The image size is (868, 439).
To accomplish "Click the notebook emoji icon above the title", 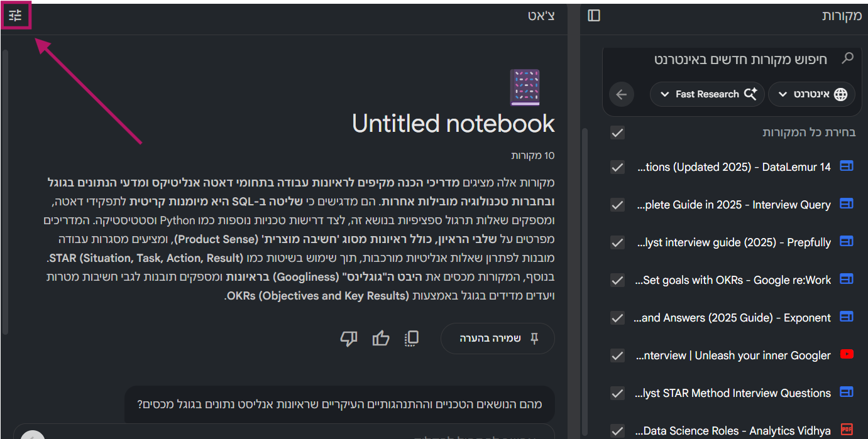I will point(525,87).
